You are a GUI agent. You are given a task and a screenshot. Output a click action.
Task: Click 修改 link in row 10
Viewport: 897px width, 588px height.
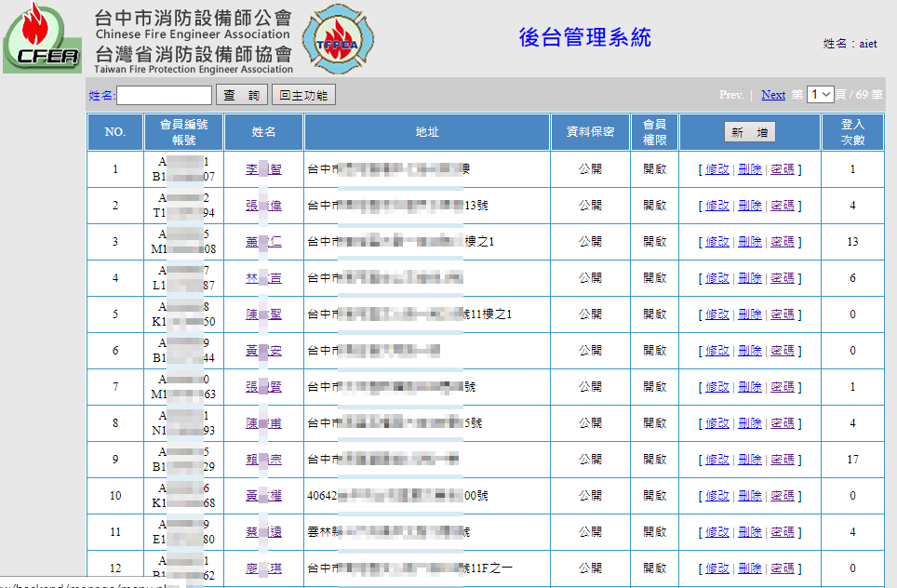coord(717,496)
